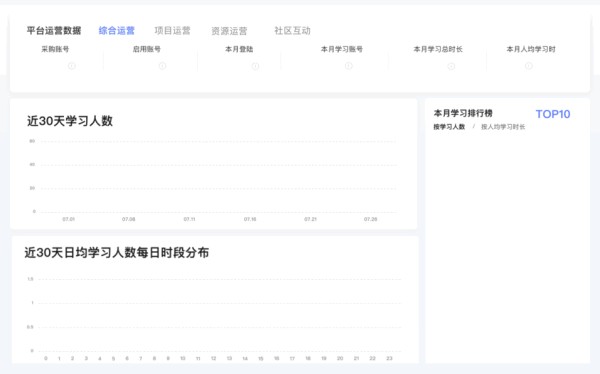Click the 本月学习总时长 stat label
The image size is (600, 374).
438,49
